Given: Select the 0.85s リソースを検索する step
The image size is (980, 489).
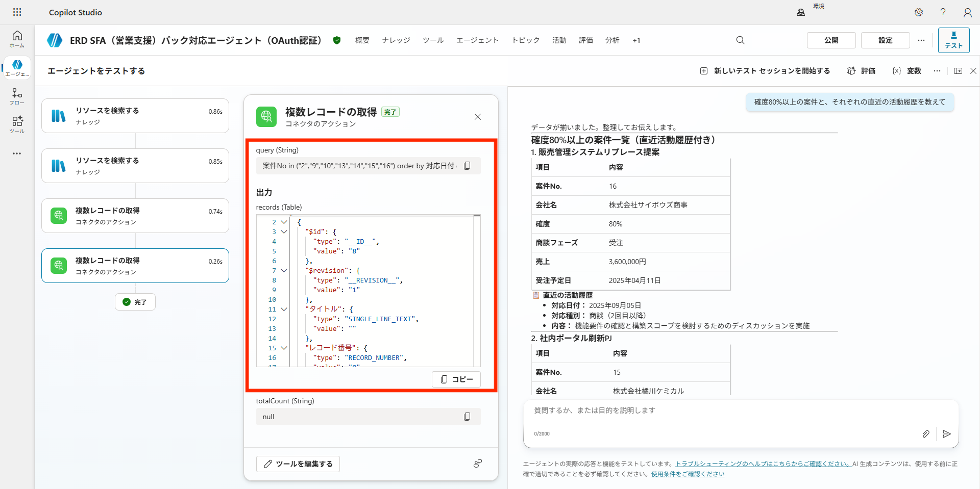Looking at the screenshot, I should (x=135, y=166).
